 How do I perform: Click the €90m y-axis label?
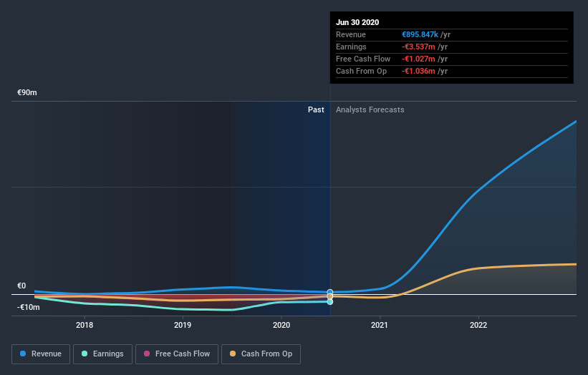coord(27,92)
